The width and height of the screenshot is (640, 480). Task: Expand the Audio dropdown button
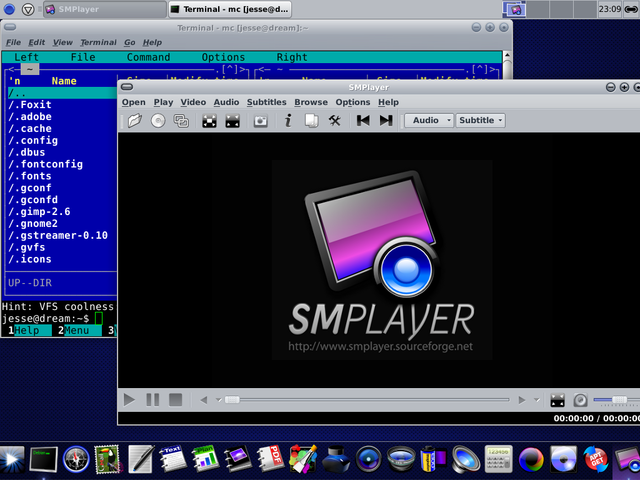(429, 120)
